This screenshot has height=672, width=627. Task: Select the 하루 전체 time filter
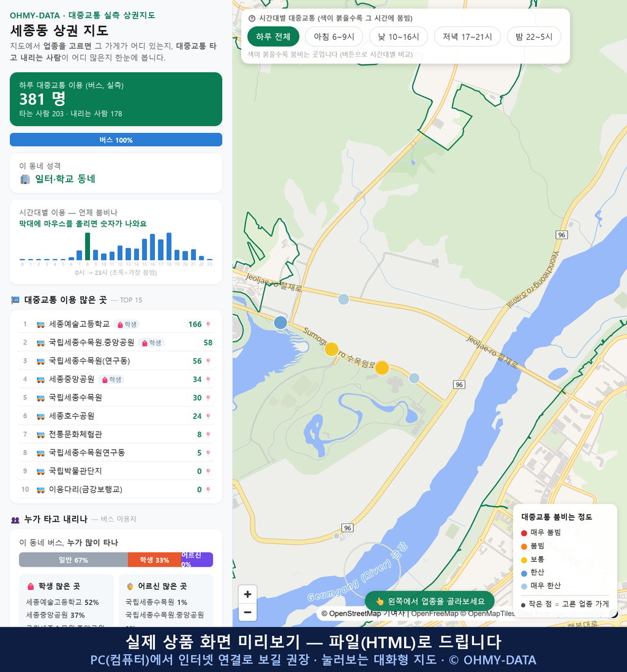273,37
